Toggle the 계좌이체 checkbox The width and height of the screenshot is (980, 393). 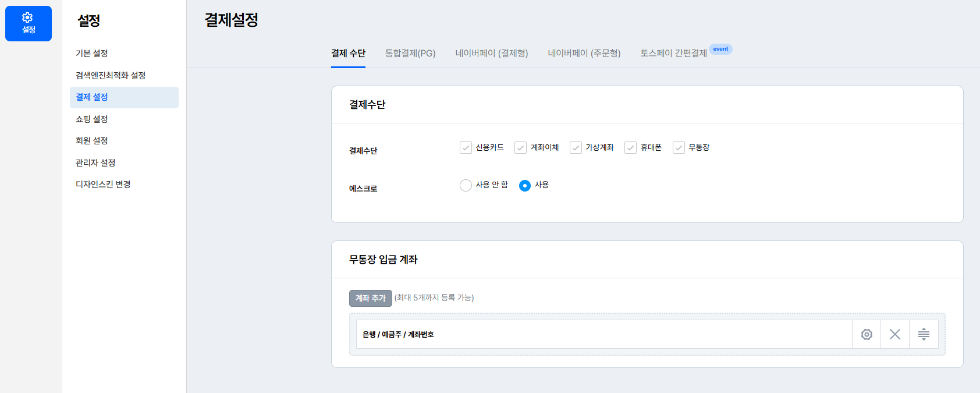pos(520,148)
